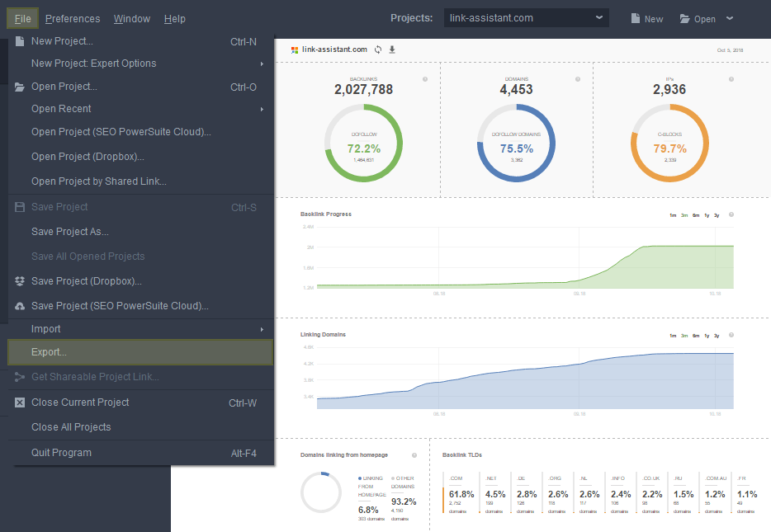The image size is (771, 532).
Task: Click the Open button in top toolbar
Action: 698,19
